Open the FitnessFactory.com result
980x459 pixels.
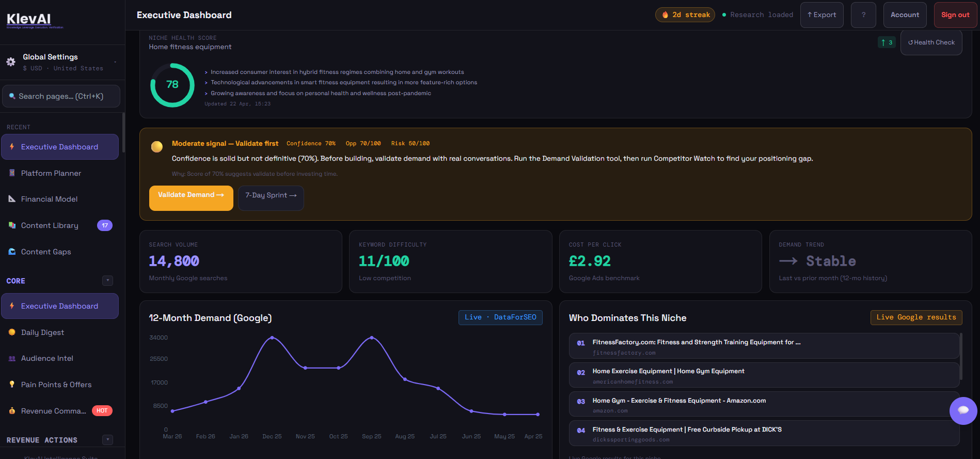tap(764, 346)
